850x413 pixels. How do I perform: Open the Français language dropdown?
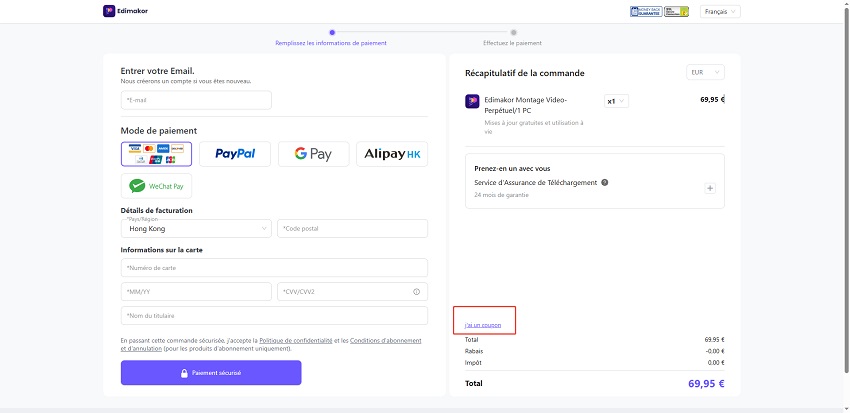click(721, 12)
